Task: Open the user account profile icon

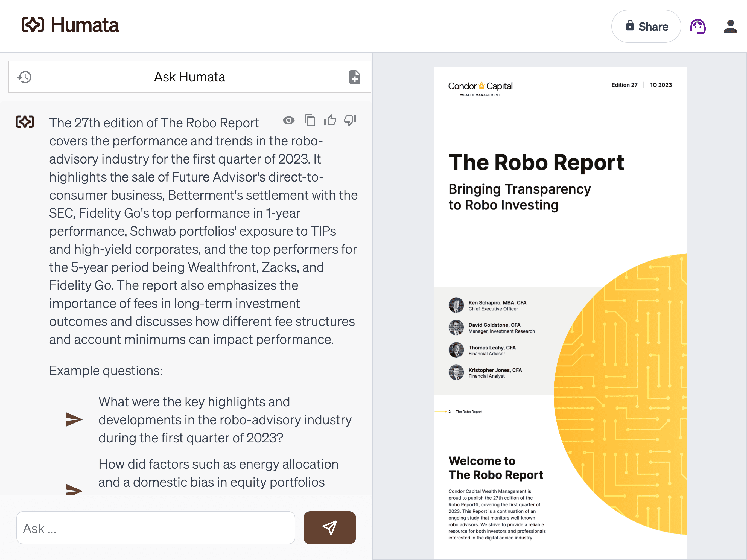Action: pyautogui.click(x=730, y=26)
